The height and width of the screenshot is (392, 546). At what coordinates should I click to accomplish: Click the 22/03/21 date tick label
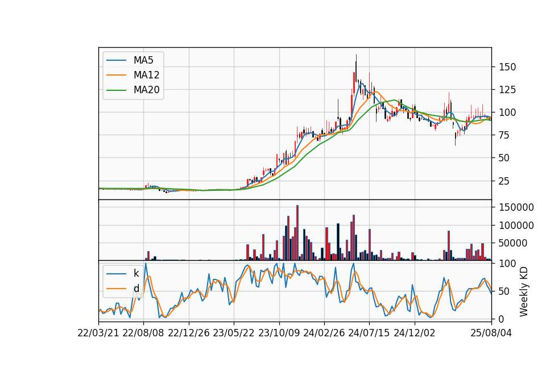[98, 333]
